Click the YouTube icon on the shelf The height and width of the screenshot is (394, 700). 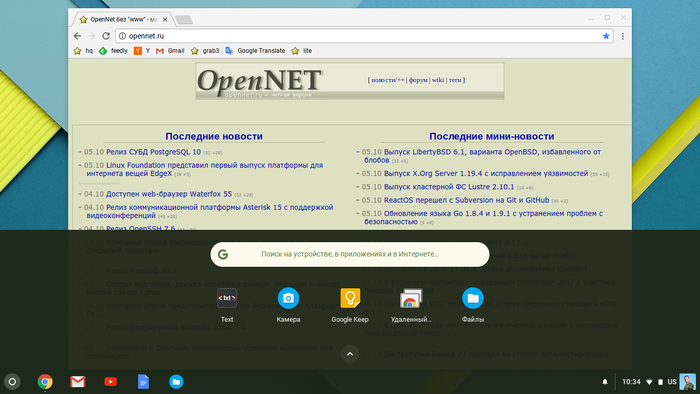point(110,382)
